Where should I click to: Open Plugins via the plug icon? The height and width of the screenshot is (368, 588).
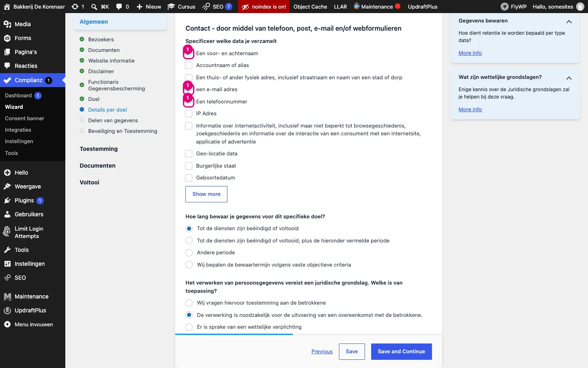pos(7,200)
